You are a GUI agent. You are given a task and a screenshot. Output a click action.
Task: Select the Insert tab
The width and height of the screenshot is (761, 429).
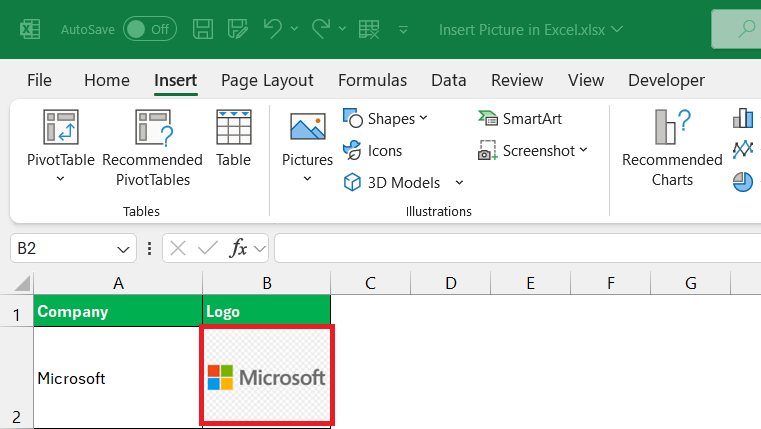176,80
